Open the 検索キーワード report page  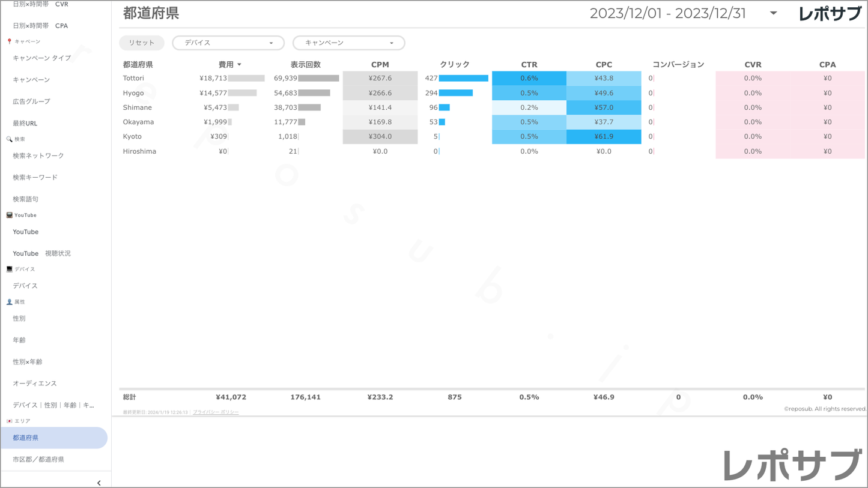coord(35,178)
